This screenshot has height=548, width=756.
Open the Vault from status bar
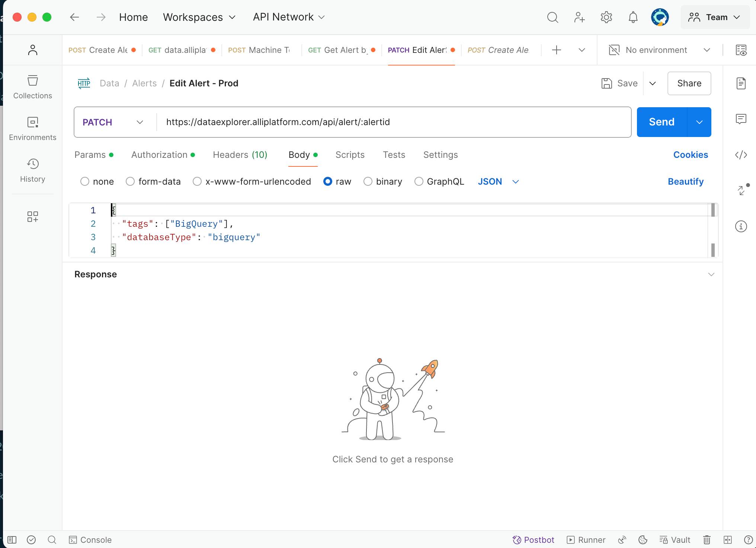click(x=675, y=540)
